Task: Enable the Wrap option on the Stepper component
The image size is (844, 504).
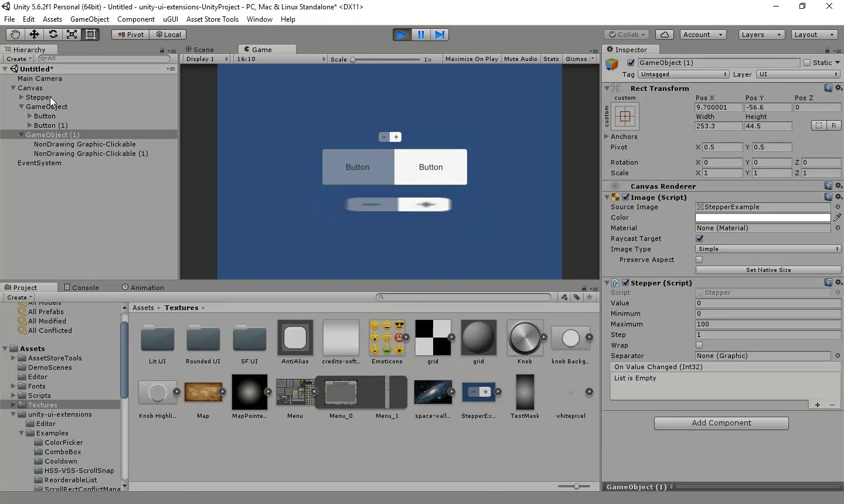Action: 699,345
